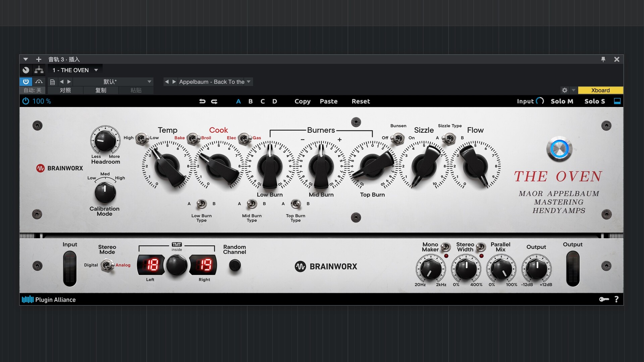Activate the blue host power button
This screenshot has height=362, width=644.
tap(26, 82)
